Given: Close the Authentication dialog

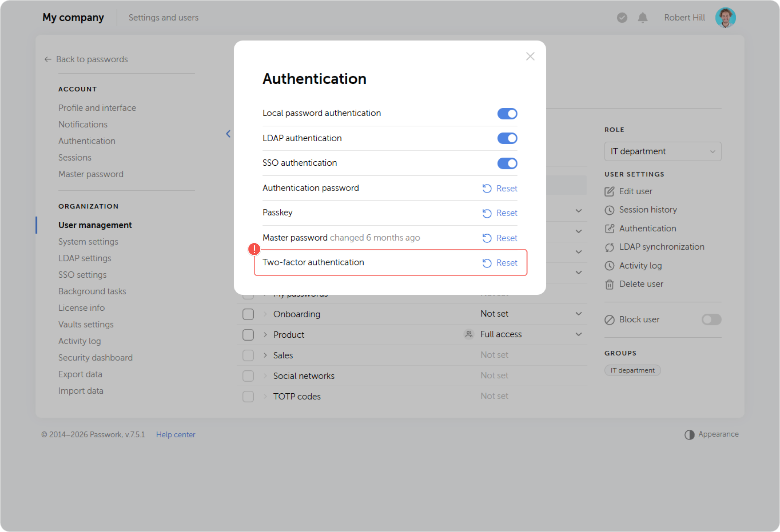Looking at the screenshot, I should [x=530, y=56].
